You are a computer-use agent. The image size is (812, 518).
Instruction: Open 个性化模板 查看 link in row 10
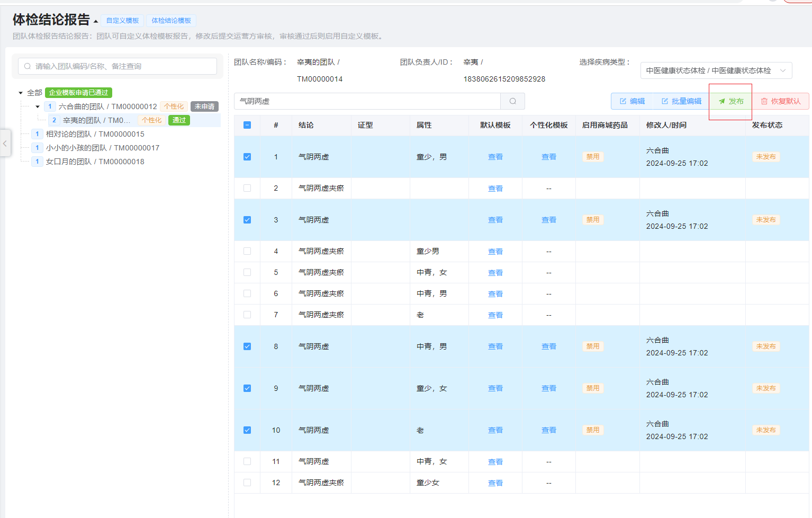coord(549,430)
